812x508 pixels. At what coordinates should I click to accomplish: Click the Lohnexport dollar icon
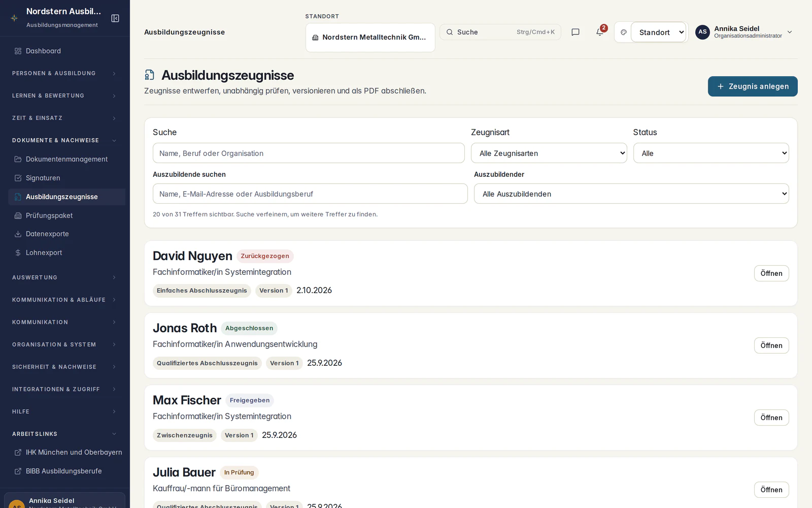pos(18,252)
